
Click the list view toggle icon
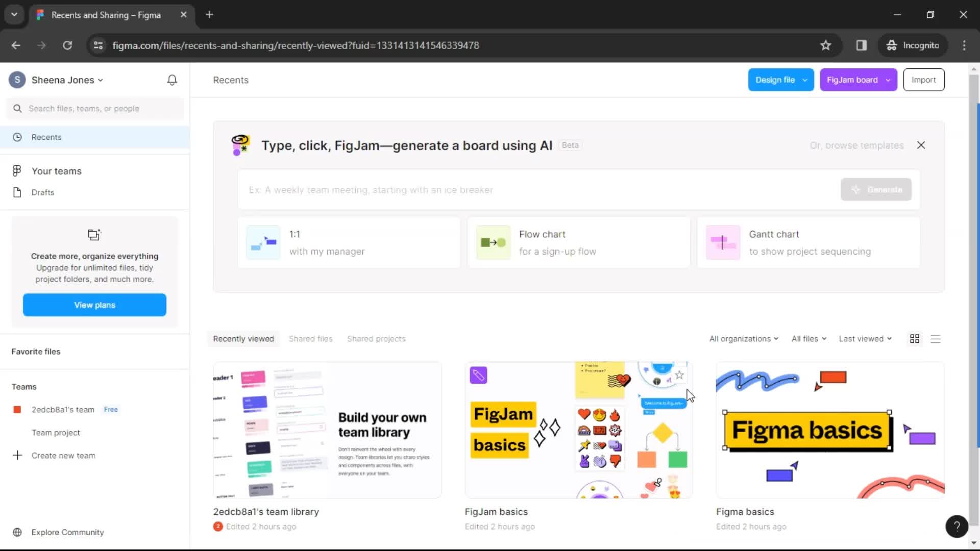[x=936, y=338]
